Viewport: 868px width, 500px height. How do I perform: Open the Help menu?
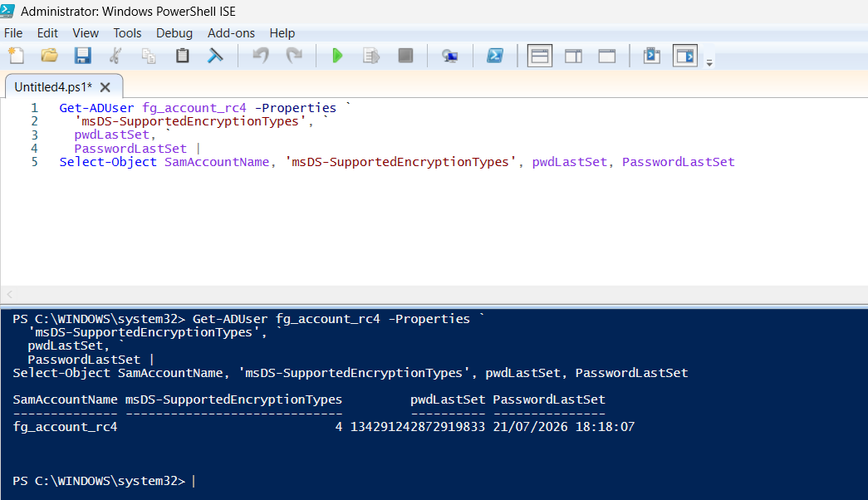(x=282, y=33)
